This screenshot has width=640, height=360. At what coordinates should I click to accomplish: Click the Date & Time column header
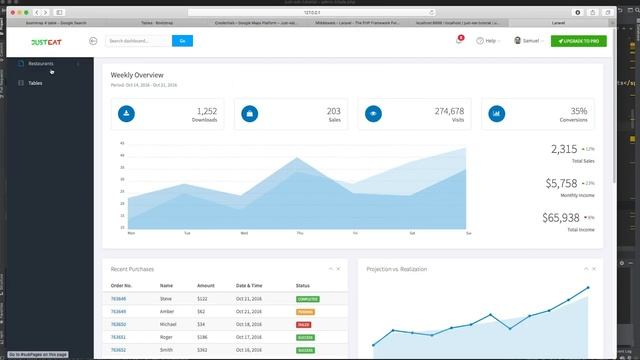tap(249, 286)
